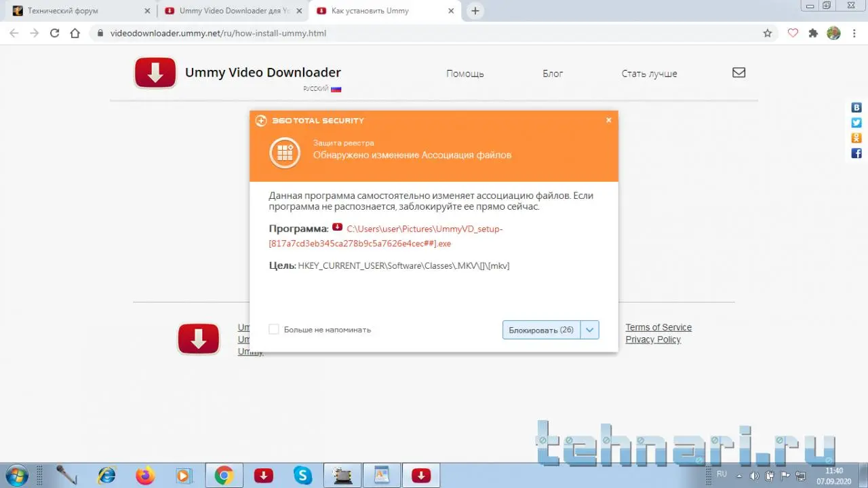Open the Блог menu item
Image resolution: width=868 pixels, height=488 pixels.
553,73
